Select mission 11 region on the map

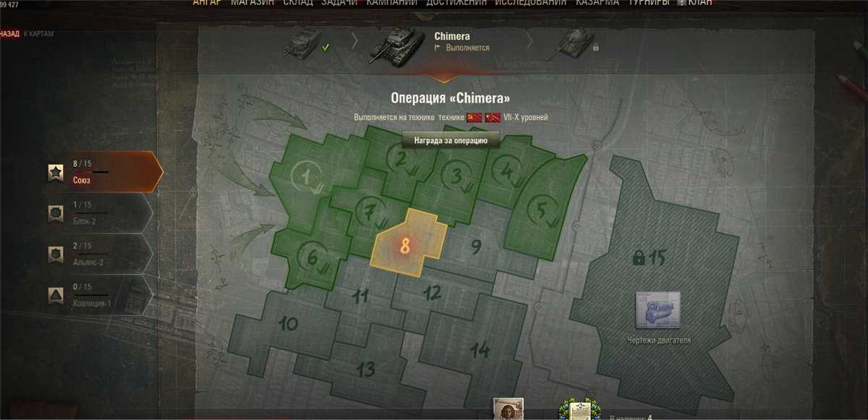point(360,296)
